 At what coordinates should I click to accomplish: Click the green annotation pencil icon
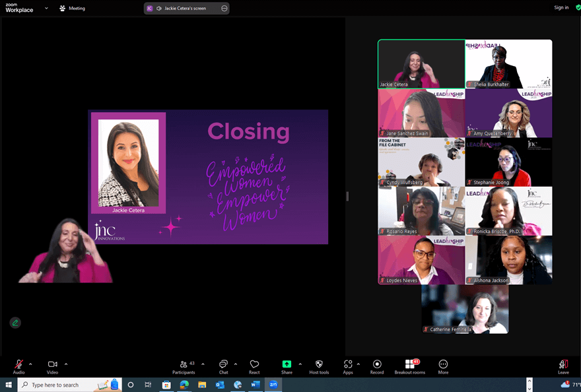click(x=15, y=323)
